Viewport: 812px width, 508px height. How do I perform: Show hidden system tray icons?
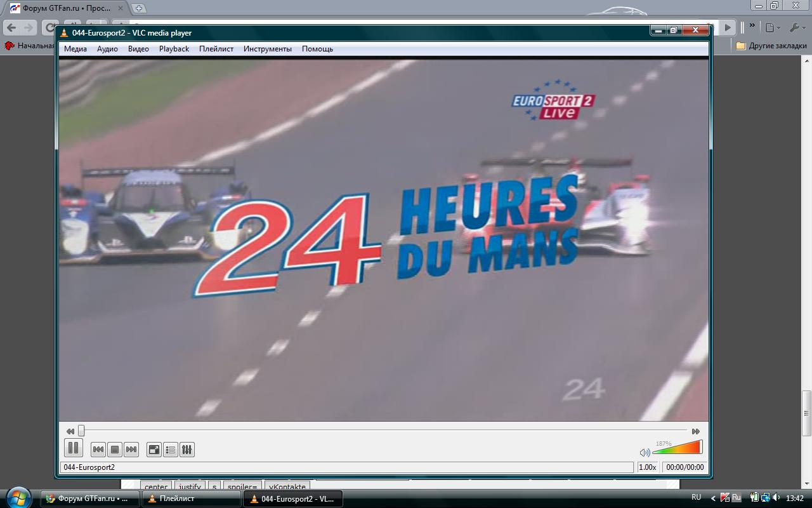click(x=714, y=498)
